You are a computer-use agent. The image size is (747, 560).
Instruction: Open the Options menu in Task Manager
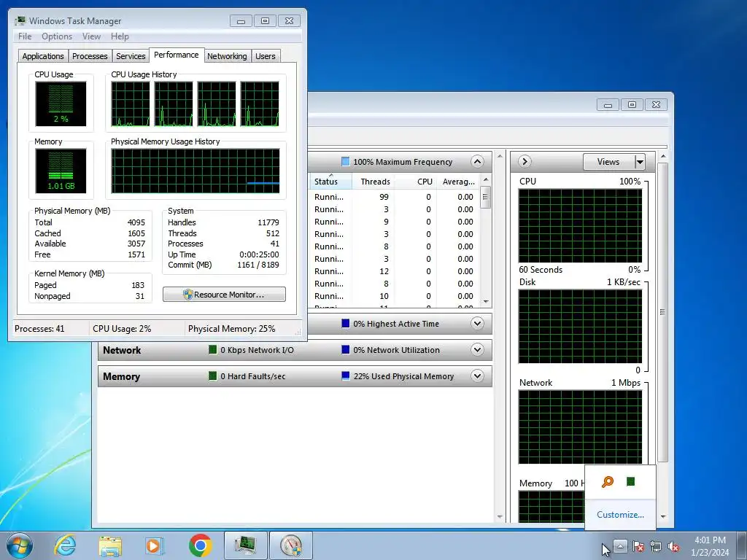[x=57, y=36]
